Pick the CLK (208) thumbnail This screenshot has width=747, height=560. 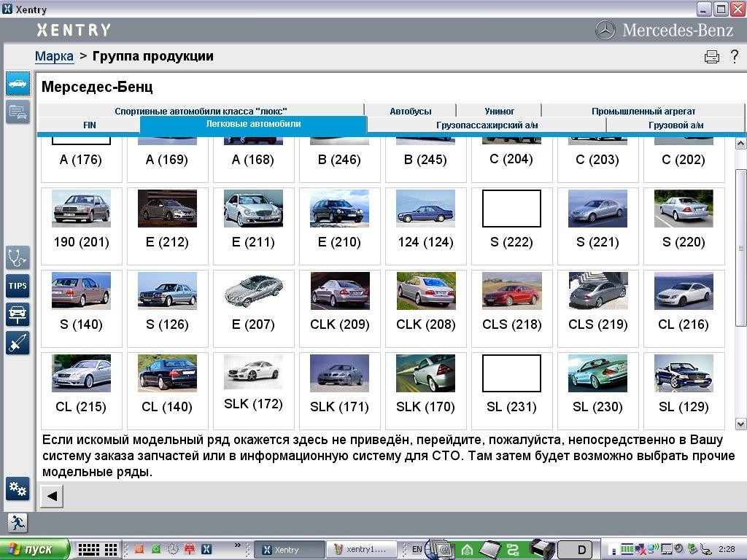coord(425,291)
